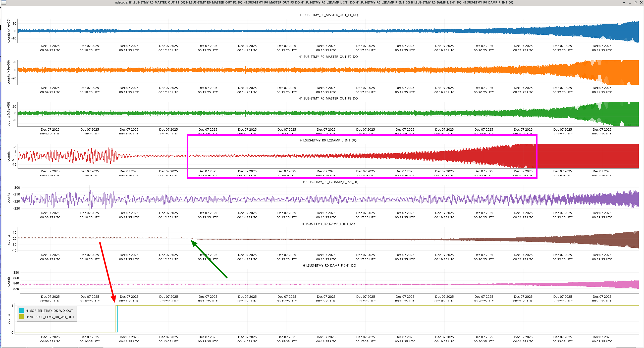
Task: Select the H1:SUS-ETMY_R0_MASTER_OUT_F2_DQ plot title
Action: [328, 57]
